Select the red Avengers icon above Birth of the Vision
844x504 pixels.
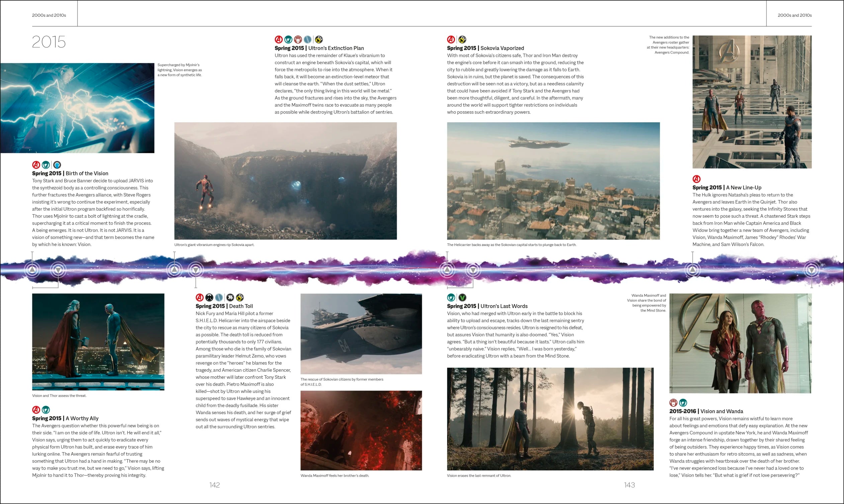click(36, 164)
